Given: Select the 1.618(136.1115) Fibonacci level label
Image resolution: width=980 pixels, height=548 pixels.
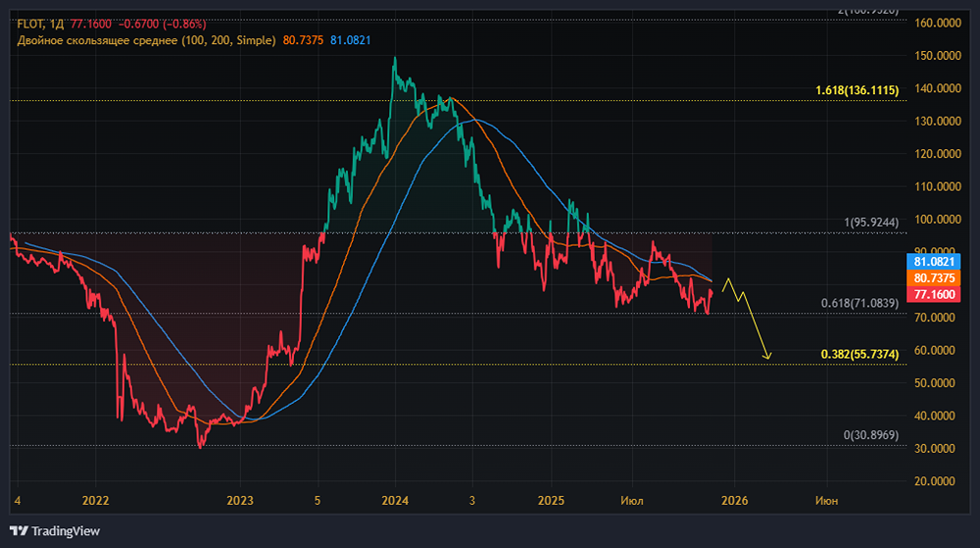Looking at the screenshot, I should point(857,90).
